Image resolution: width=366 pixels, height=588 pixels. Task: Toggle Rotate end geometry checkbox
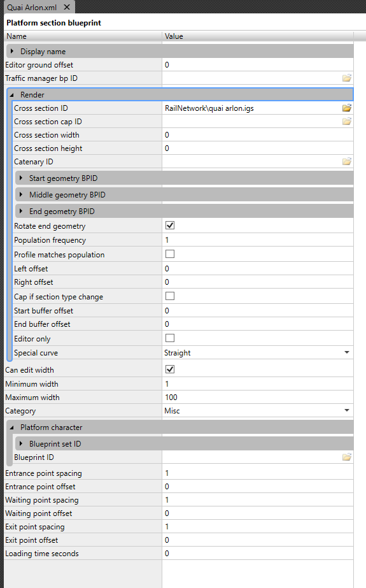pyautogui.click(x=170, y=226)
